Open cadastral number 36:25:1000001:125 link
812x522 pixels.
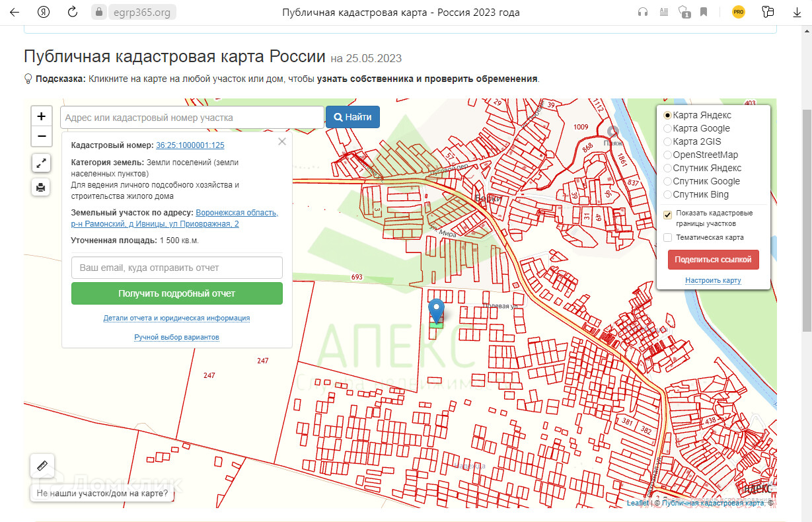point(190,145)
